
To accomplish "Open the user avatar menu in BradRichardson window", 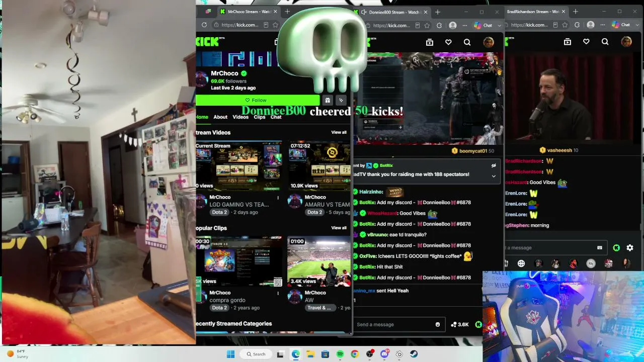I will pos(626,42).
